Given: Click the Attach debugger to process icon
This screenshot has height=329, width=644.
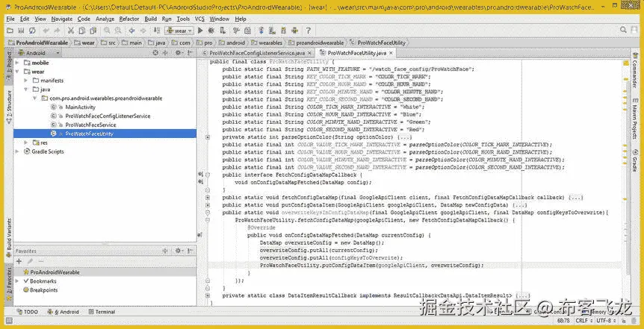Looking at the screenshot, I should pos(223,31).
